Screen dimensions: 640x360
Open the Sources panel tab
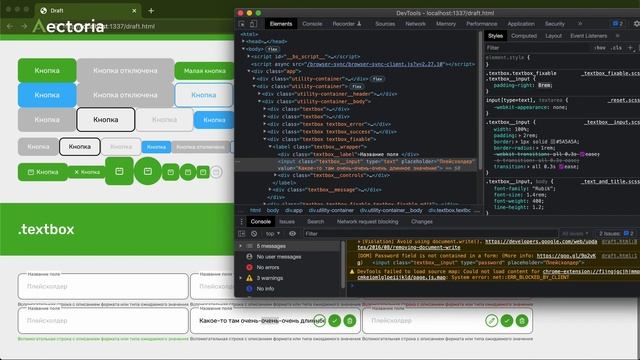tap(385, 24)
